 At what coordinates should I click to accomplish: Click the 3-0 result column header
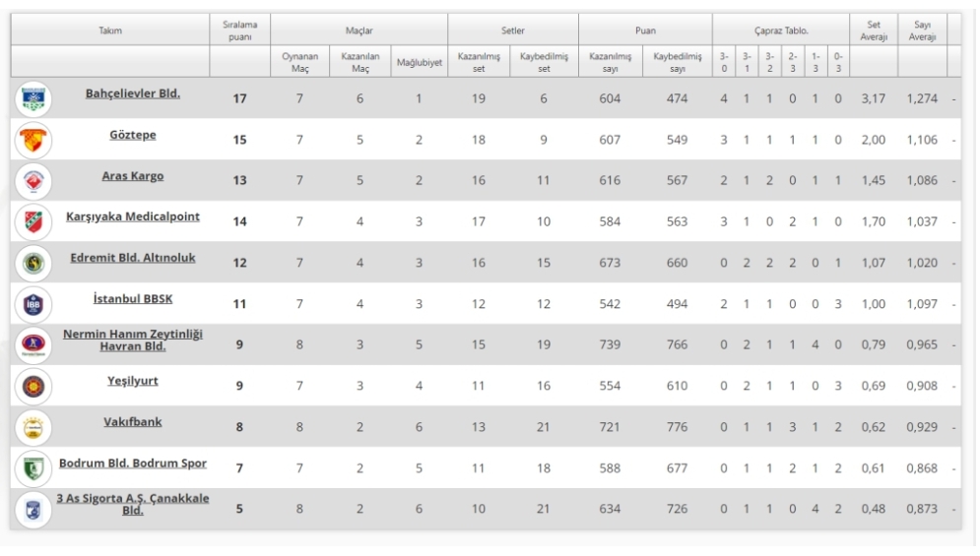coord(724,62)
